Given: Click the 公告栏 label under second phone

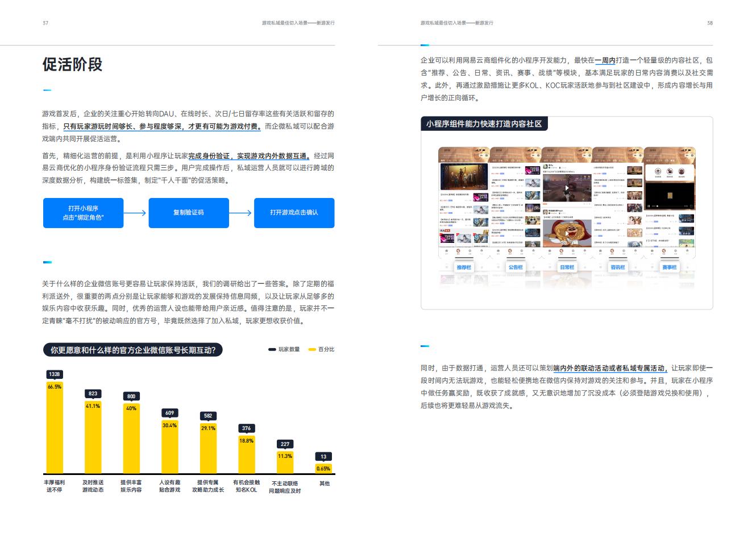Looking at the screenshot, I should tap(516, 267).
